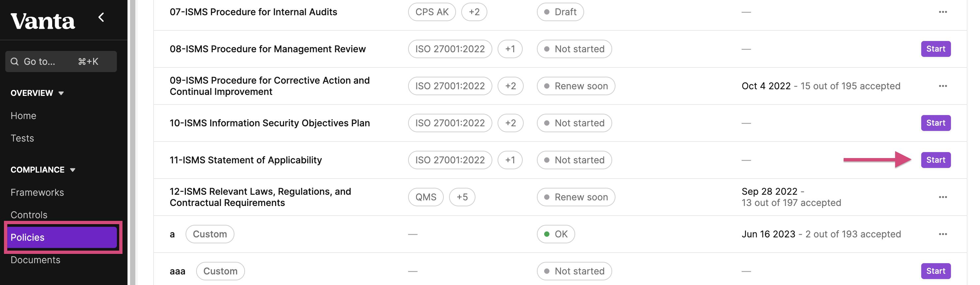Open 07-ISMS Procedure for Internal Audits
This screenshot has width=980, height=285.
[x=253, y=12]
